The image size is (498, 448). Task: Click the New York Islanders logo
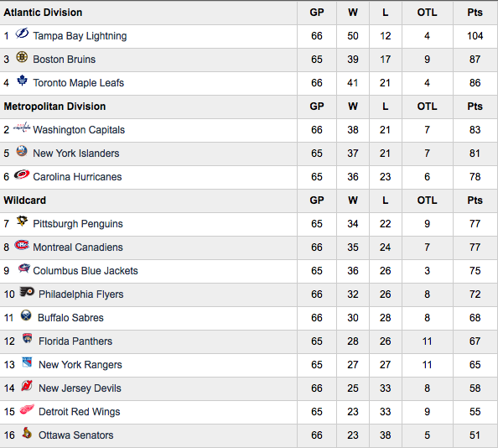point(22,151)
